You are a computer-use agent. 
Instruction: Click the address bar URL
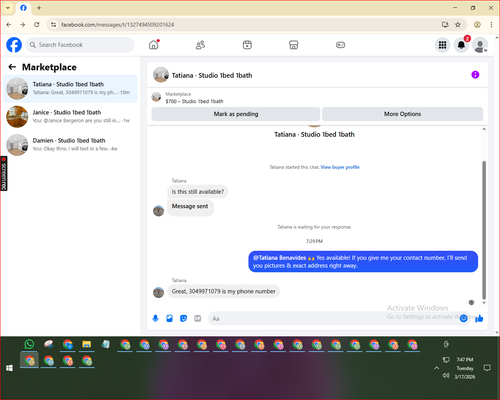coord(117,25)
